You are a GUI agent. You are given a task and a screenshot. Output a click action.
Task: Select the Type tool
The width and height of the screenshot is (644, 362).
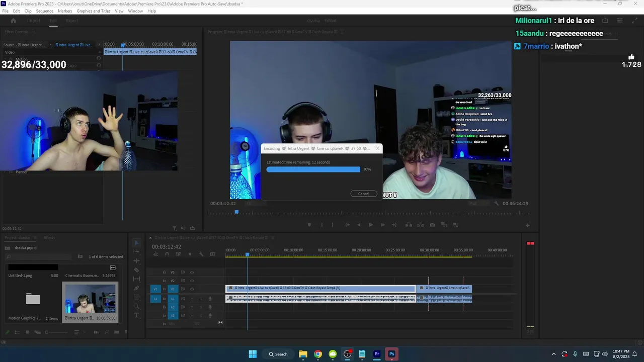(x=136, y=315)
